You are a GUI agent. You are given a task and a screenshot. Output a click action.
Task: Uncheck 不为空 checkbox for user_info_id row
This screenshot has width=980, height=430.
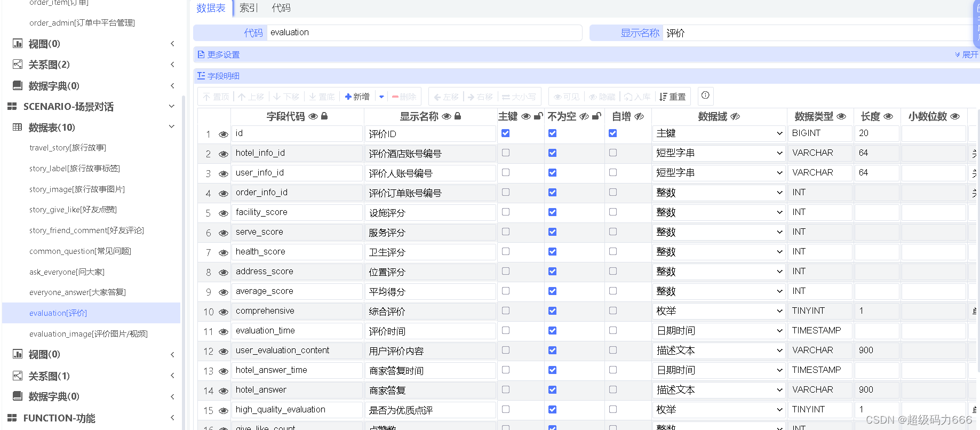(553, 172)
